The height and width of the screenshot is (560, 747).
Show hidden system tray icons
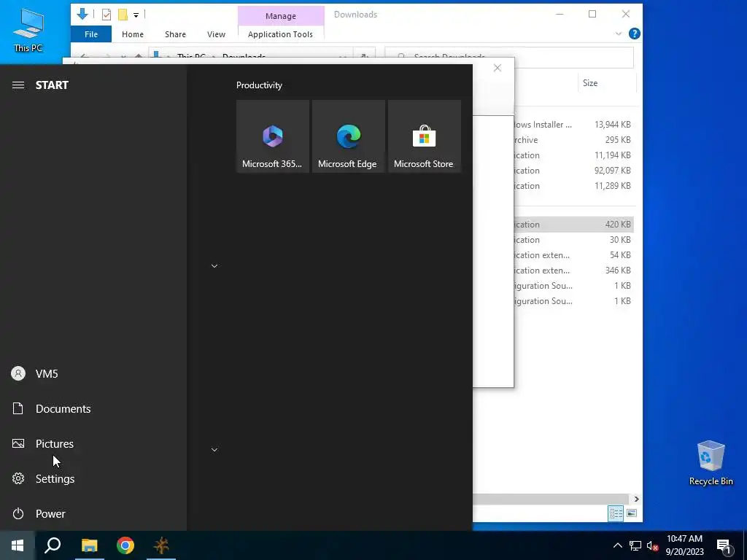(617, 545)
